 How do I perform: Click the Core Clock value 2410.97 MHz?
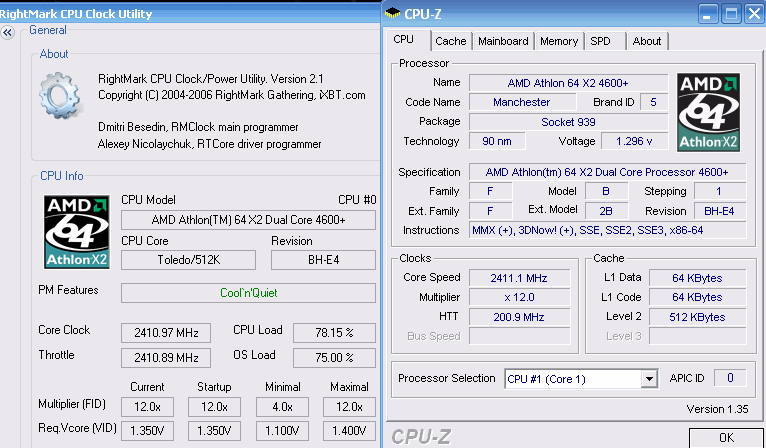point(166,333)
